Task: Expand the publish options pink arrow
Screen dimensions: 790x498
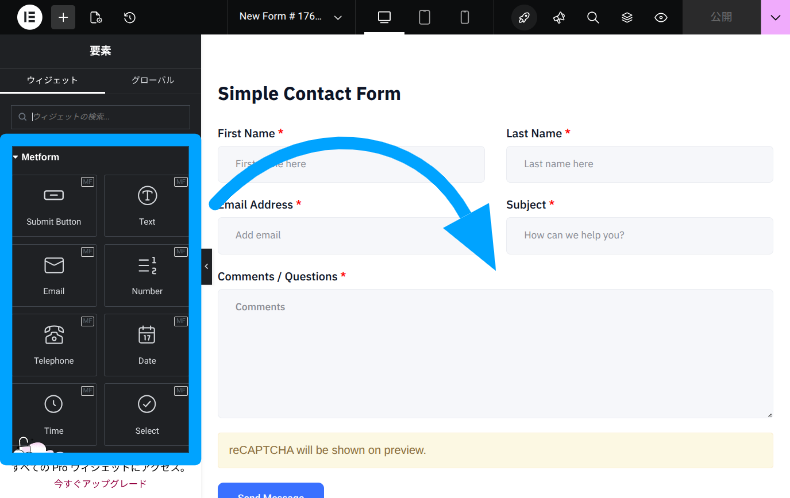Action: pyautogui.click(x=775, y=17)
